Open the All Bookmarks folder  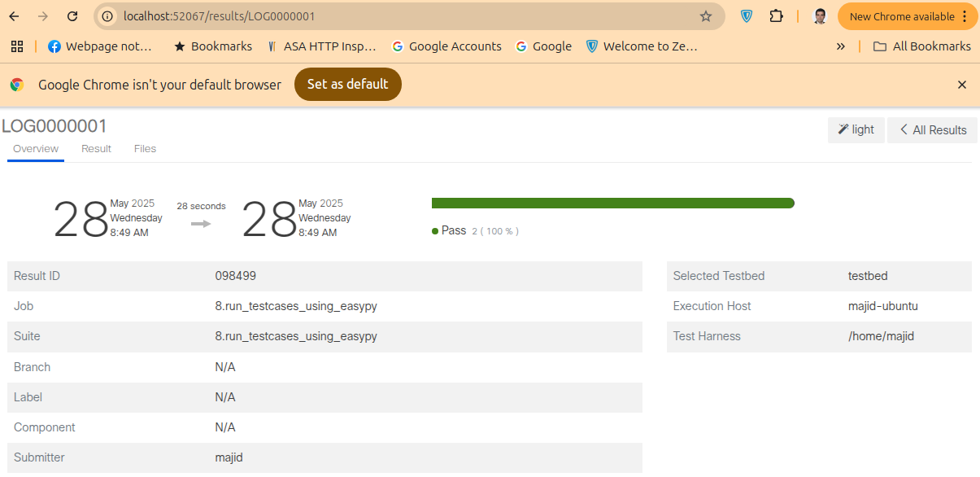point(922,46)
